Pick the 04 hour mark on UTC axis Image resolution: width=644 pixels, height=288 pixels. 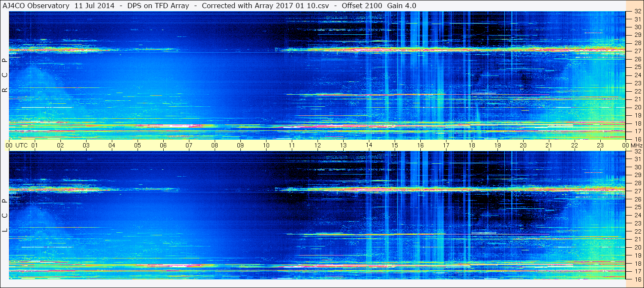pos(112,145)
